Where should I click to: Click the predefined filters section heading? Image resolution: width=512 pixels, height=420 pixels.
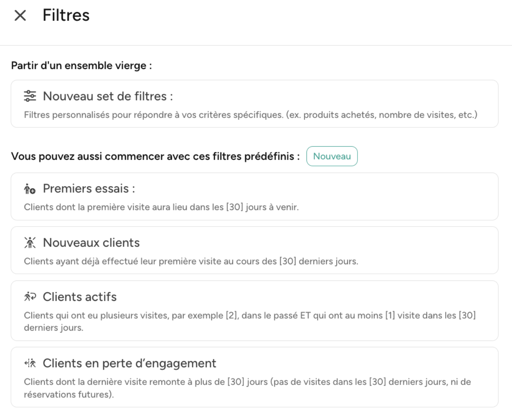tap(155, 156)
